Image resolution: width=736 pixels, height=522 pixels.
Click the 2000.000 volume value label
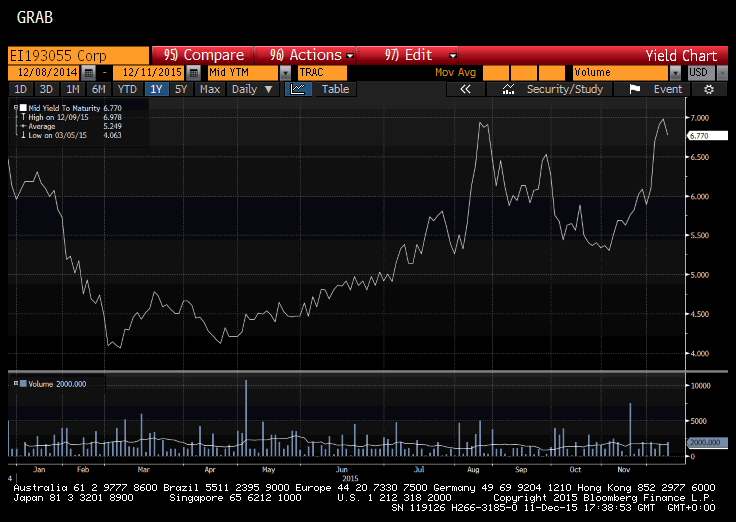point(707,442)
